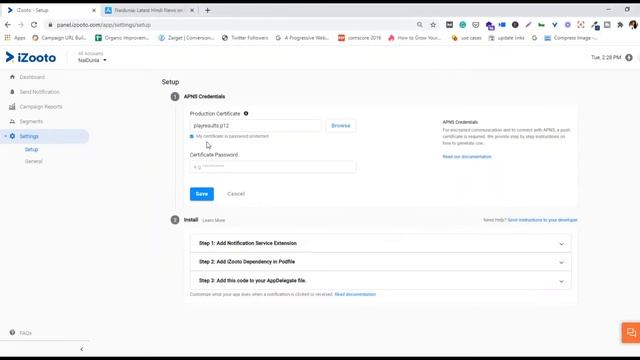
Task: Click the browser forward arrow
Action: pos(21,25)
